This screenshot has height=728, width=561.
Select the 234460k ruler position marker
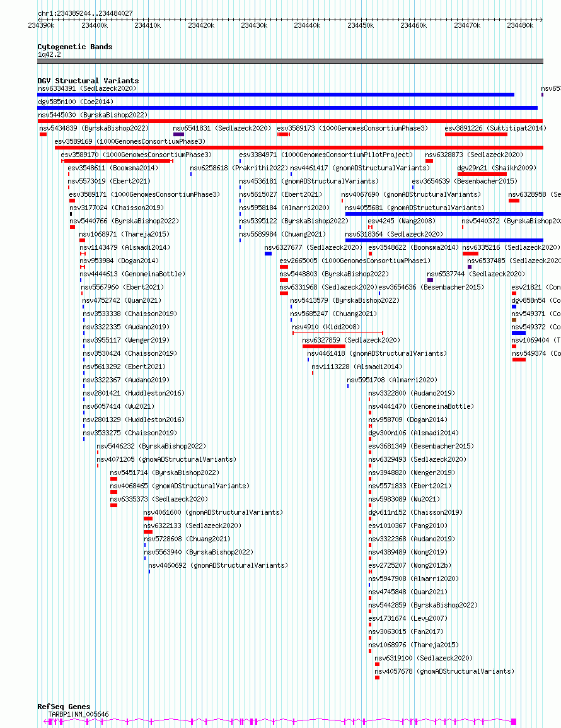(x=414, y=25)
